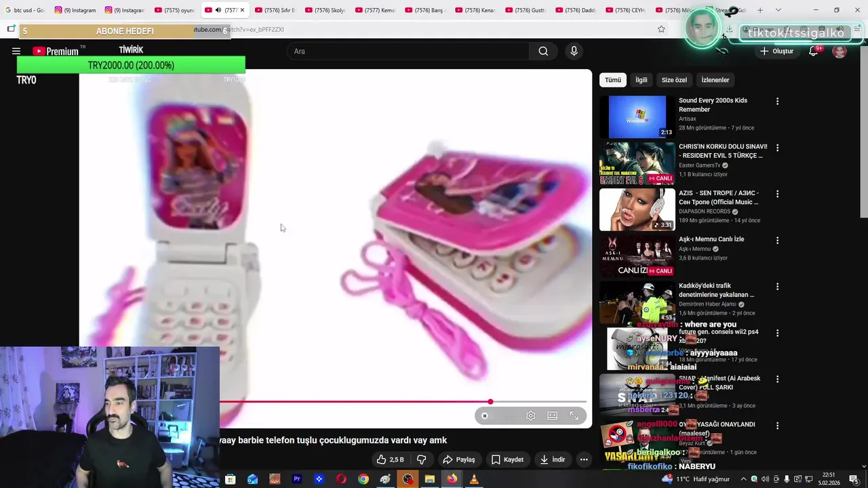Open the Artisax channel link
Image resolution: width=868 pixels, height=488 pixels.
(688, 119)
